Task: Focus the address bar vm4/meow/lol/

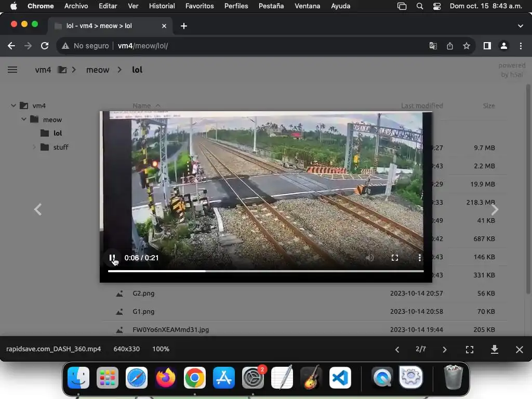Action: 142,46
